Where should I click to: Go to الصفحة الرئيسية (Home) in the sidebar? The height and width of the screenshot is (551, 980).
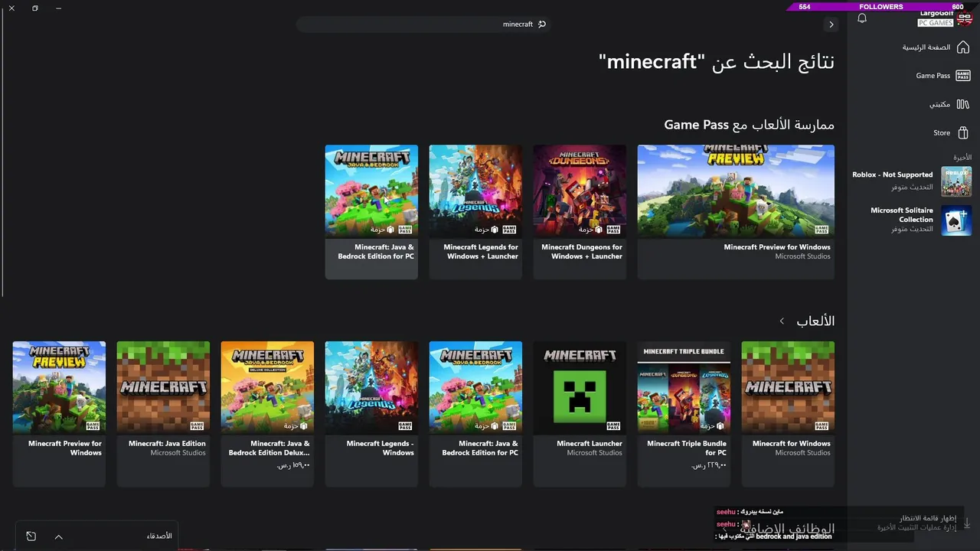point(936,47)
